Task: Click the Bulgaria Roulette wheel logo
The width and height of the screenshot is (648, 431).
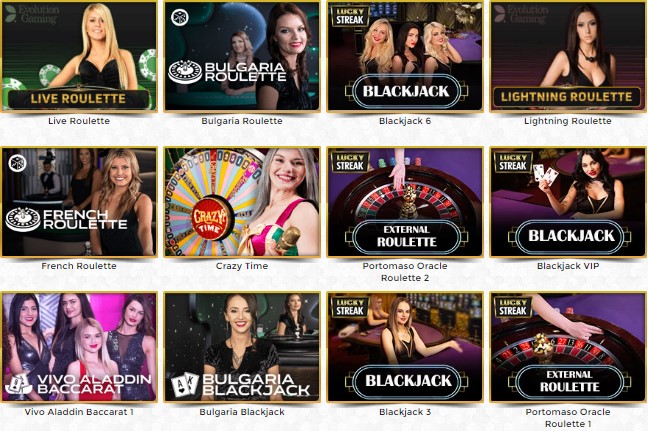Action: 185,71
